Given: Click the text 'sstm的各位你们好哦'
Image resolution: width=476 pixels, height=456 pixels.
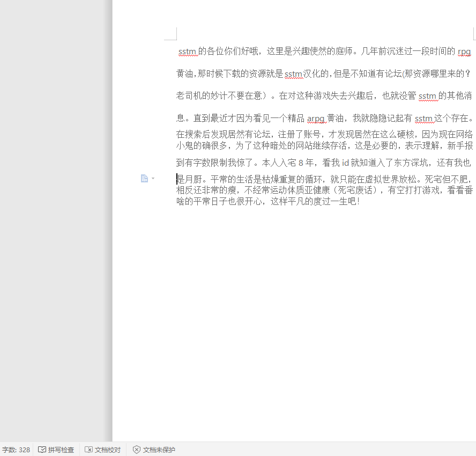Looking at the screenshot, I should pos(218,51).
